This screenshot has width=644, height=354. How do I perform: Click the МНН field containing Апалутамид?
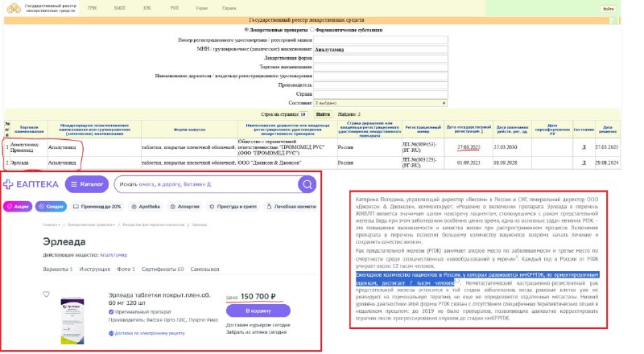[x=380, y=49]
